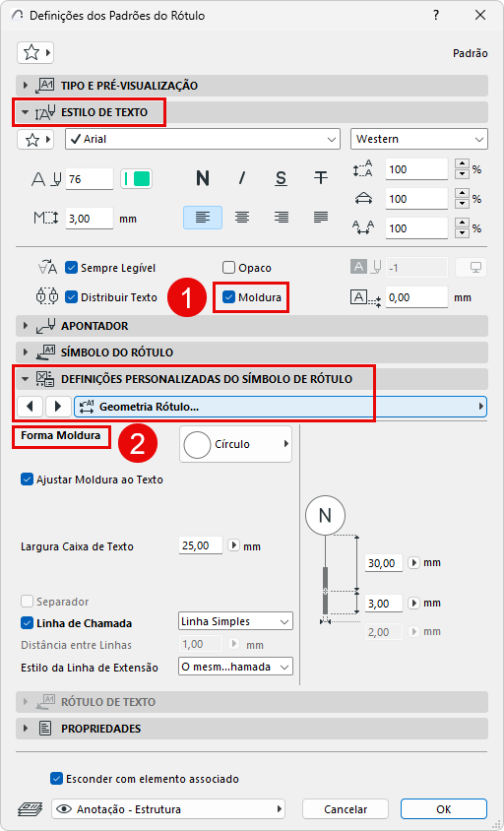
Task: Open Arial font dropdown
Action: point(203,140)
